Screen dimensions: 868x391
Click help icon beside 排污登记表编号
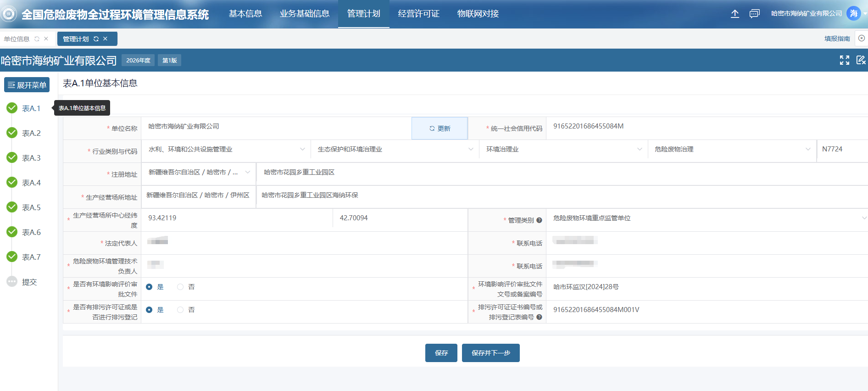539,317
